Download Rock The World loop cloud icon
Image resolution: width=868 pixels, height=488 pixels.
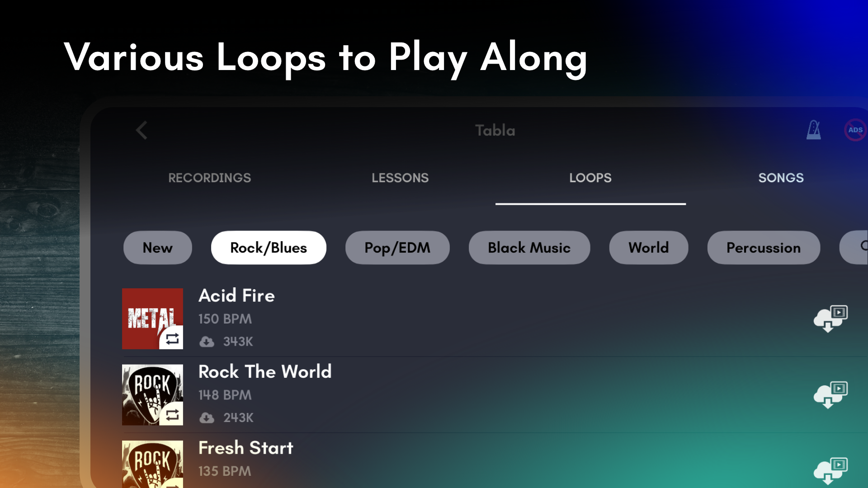(830, 395)
